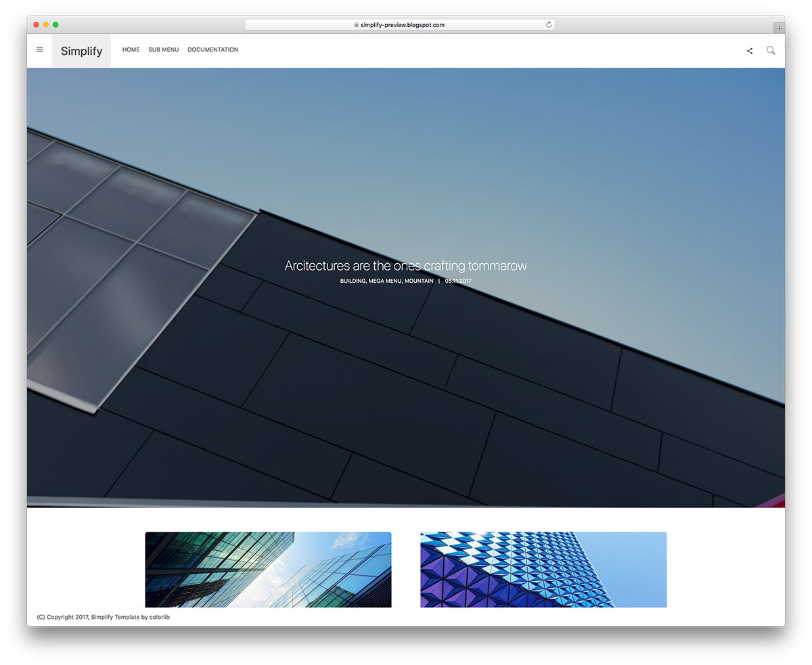
Task: Select the MOUNTAIN category tag
Action: 419,281
